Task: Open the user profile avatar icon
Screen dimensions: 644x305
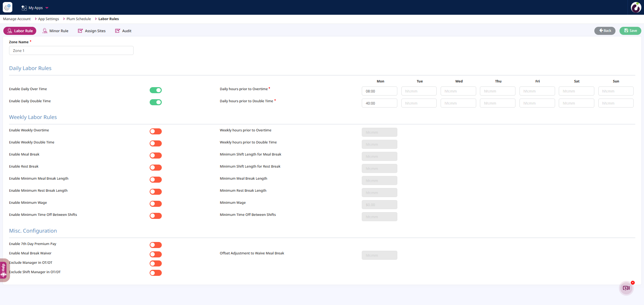Action: click(x=636, y=7)
